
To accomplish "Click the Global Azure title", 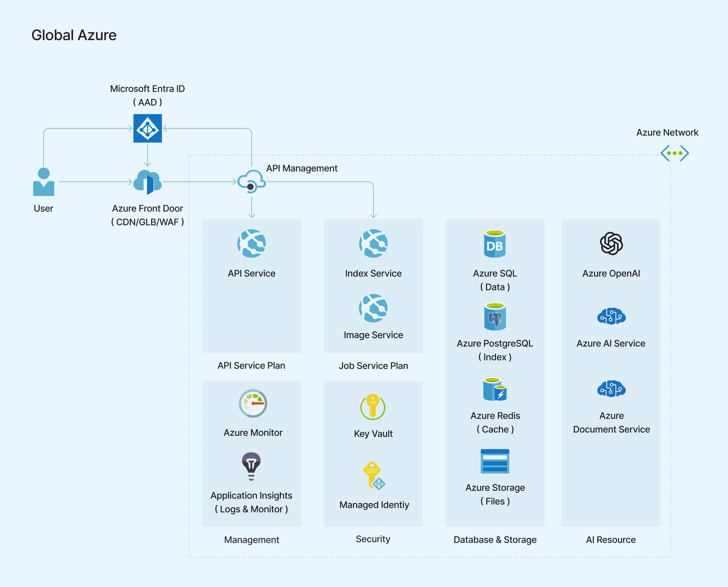I will [74, 35].
